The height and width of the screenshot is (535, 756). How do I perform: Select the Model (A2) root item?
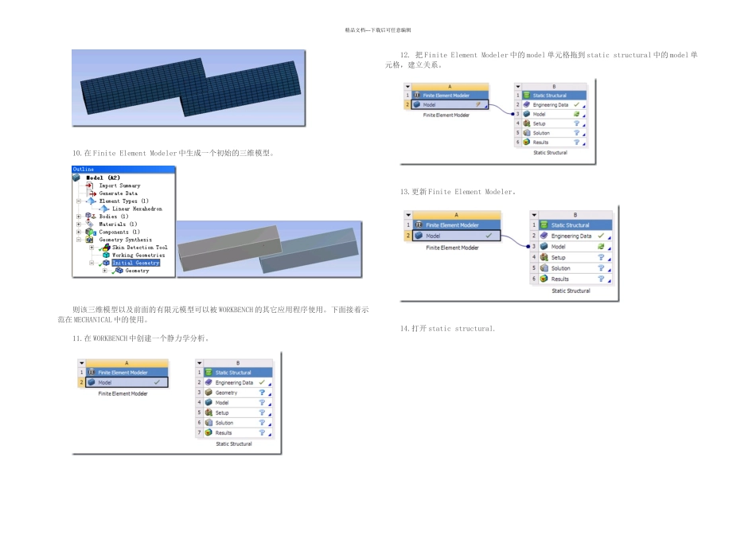(103, 178)
